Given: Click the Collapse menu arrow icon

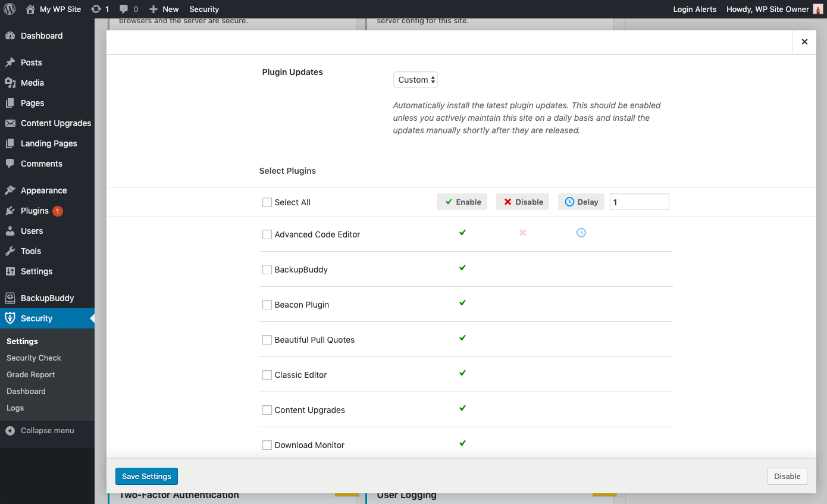Looking at the screenshot, I should tap(10, 430).
